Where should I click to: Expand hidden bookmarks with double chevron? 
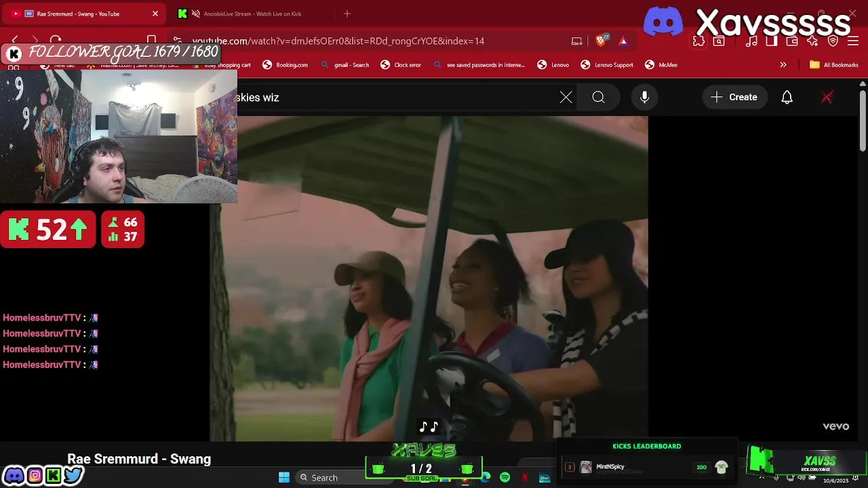click(783, 65)
